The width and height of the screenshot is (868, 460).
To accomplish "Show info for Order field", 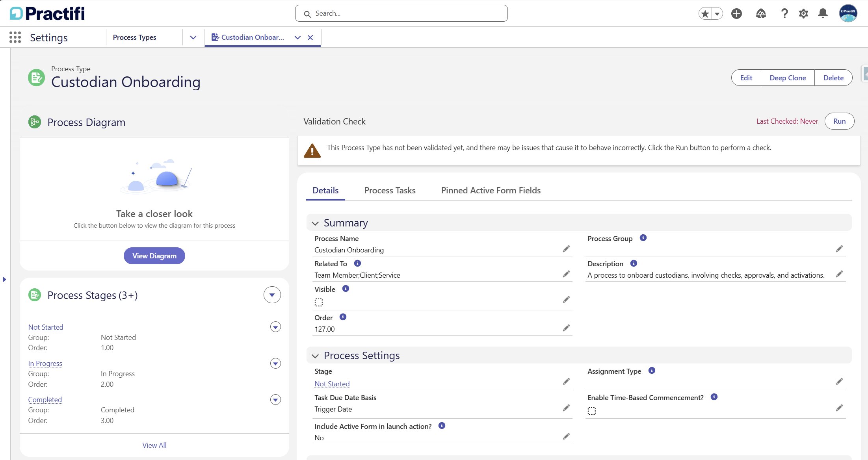I will coord(343,317).
